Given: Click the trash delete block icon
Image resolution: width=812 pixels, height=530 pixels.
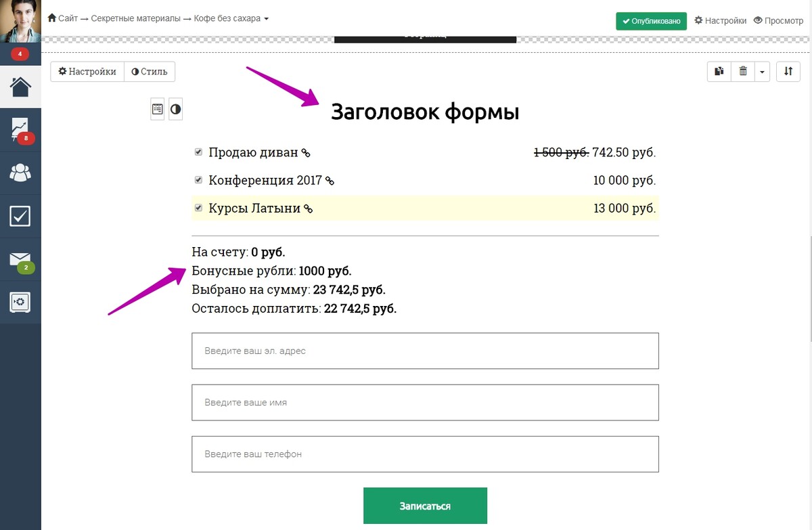Looking at the screenshot, I should [743, 71].
